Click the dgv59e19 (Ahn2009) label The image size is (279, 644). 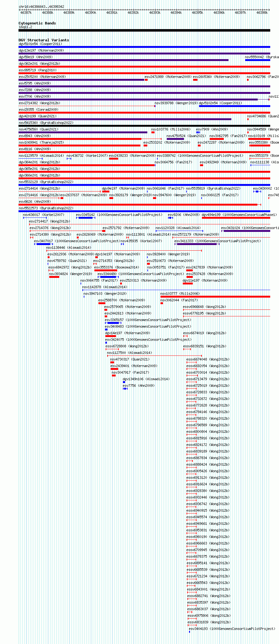pos(36,57)
